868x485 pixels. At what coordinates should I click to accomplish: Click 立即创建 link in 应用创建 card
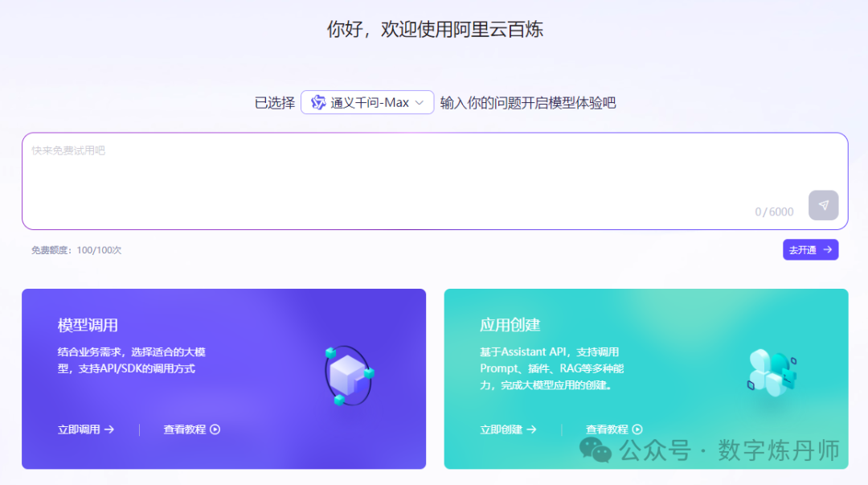508,430
